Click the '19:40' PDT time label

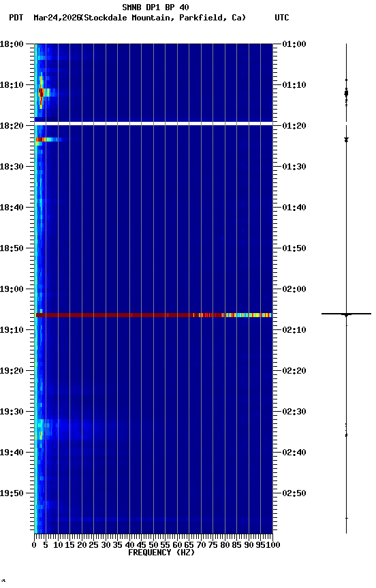tap(12, 453)
